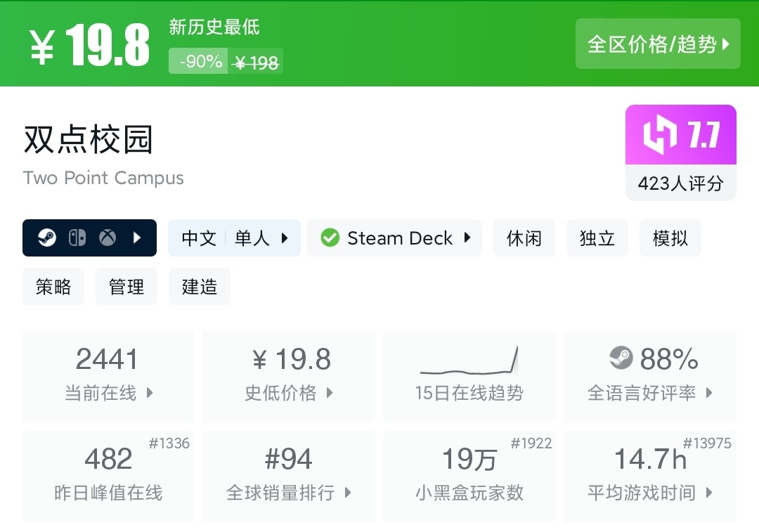Open the 中文/单人 language and mode details

233,238
